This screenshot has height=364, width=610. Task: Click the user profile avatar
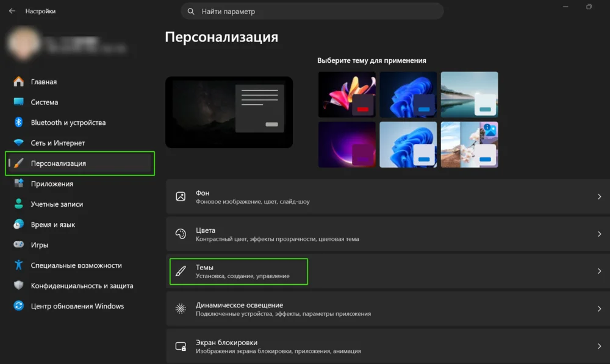[x=23, y=43]
